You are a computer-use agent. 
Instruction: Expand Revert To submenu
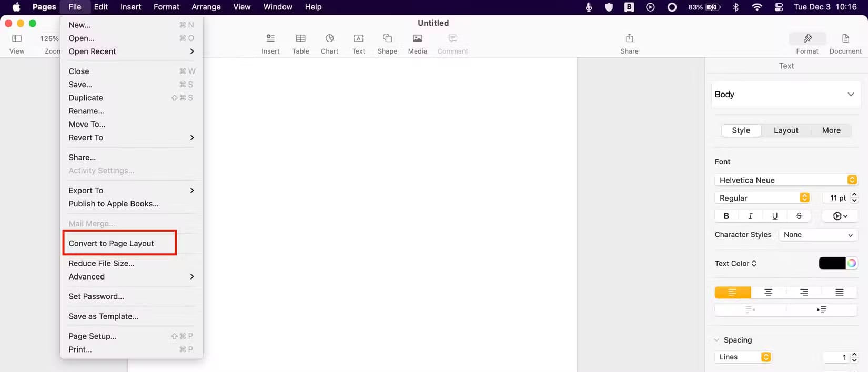coord(131,138)
